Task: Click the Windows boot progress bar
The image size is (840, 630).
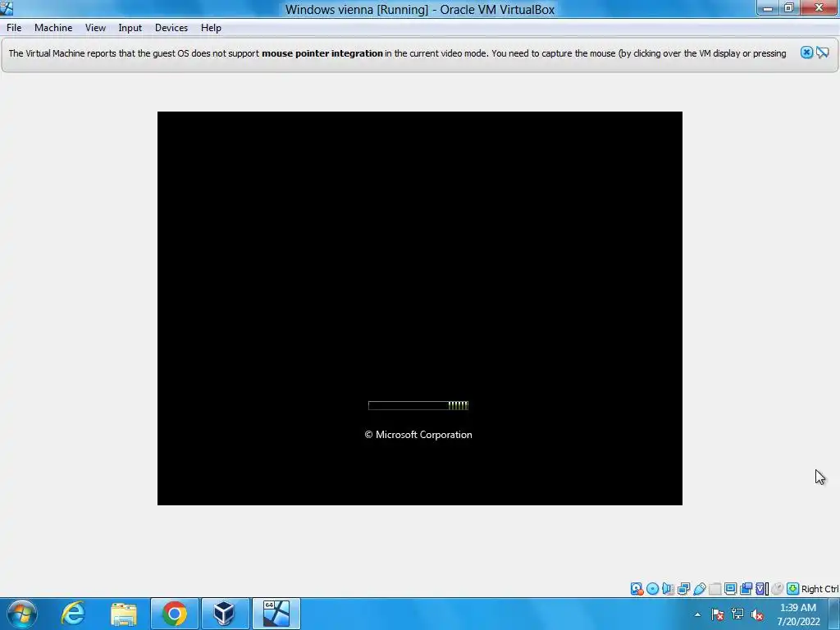Action: tap(418, 405)
